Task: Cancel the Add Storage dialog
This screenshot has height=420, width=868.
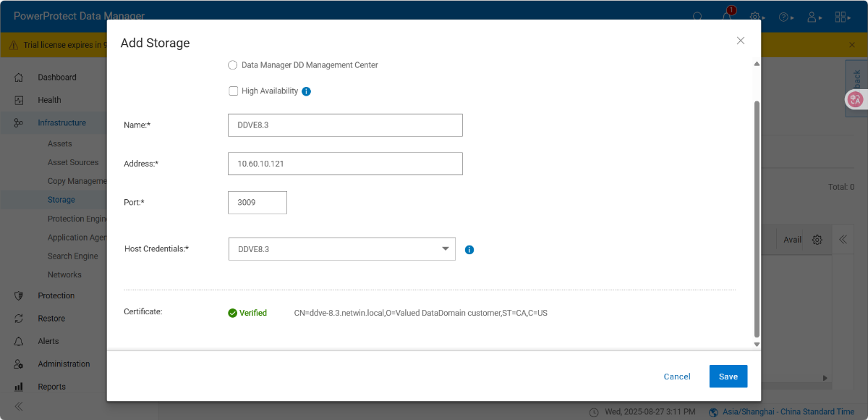Action: pos(677,377)
